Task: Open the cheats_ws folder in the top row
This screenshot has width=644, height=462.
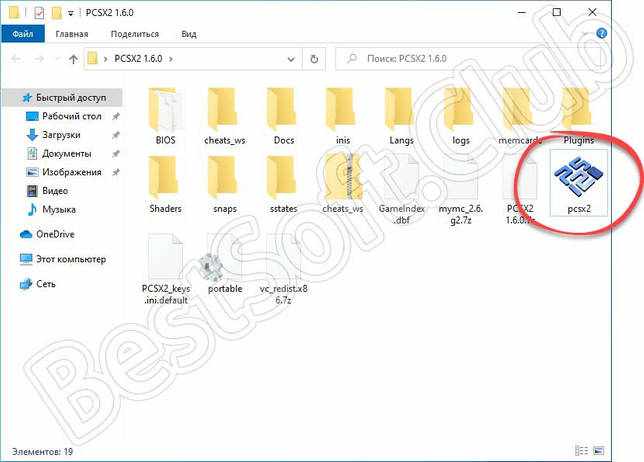Action: [224, 116]
